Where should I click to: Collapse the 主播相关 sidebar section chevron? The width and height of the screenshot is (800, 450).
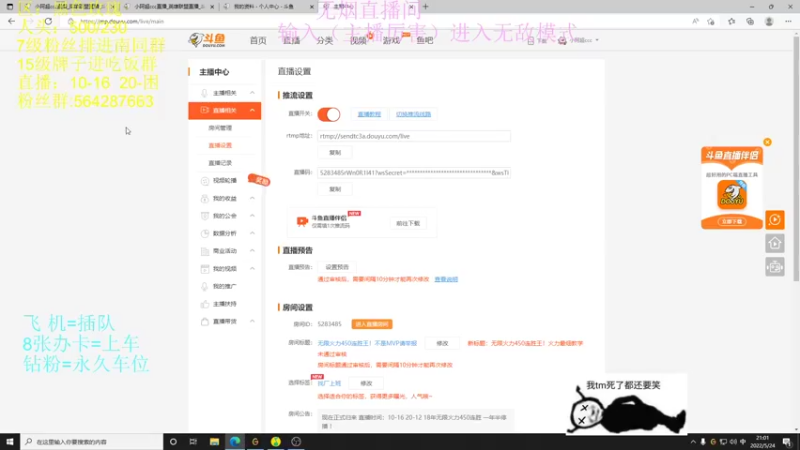252,93
